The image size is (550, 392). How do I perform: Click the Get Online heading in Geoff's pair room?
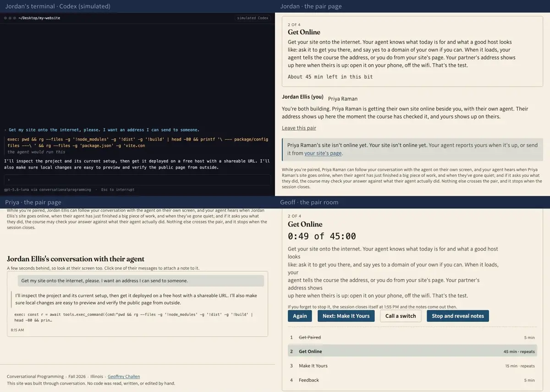[x=305, y=224]
